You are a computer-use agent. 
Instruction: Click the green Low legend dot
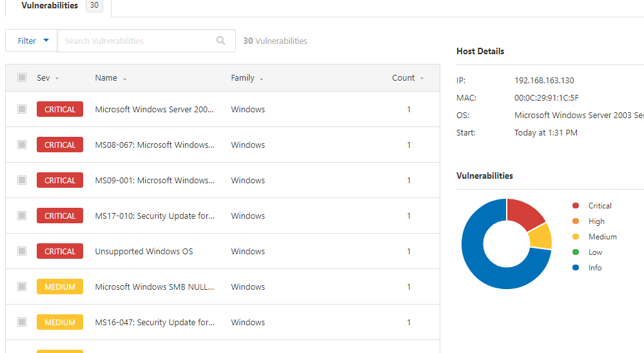click(576, 252)
